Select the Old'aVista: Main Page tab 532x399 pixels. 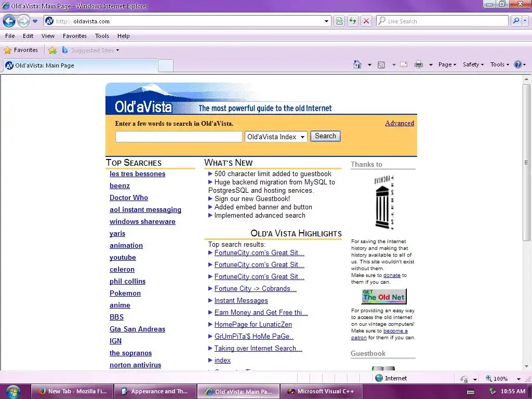tap(81, 65)
